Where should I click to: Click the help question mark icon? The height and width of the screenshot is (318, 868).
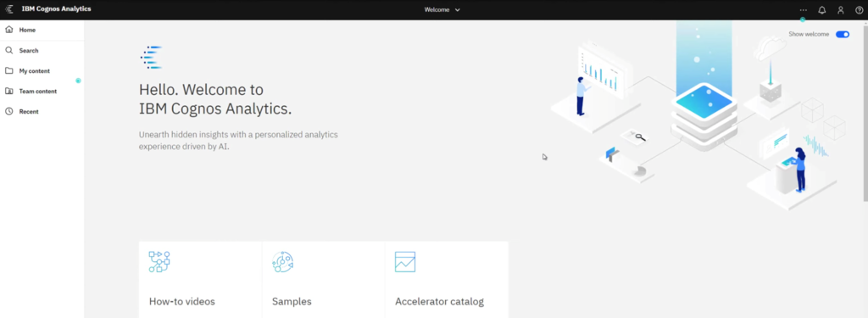(860, 10)
